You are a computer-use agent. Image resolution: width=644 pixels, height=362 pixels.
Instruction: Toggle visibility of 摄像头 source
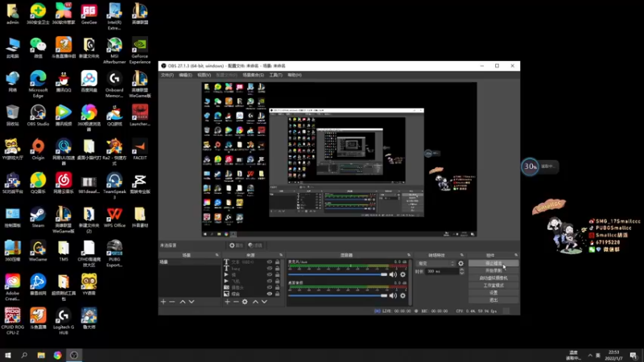pos(270,288)
